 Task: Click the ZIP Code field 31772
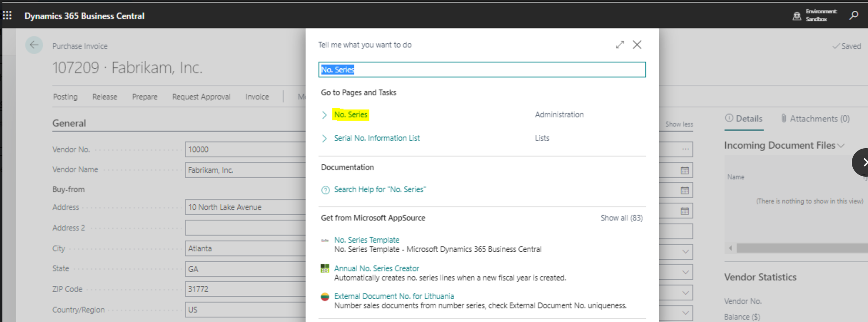(245, 289)
